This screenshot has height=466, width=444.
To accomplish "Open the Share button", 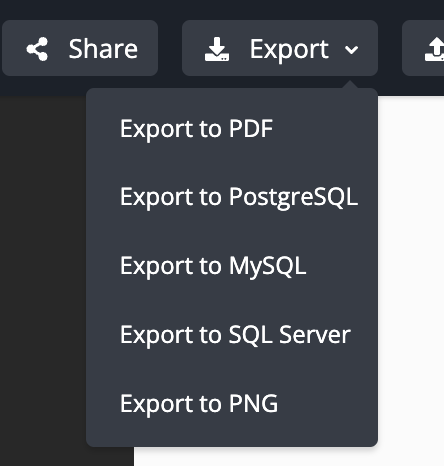I will pos(80,48).
